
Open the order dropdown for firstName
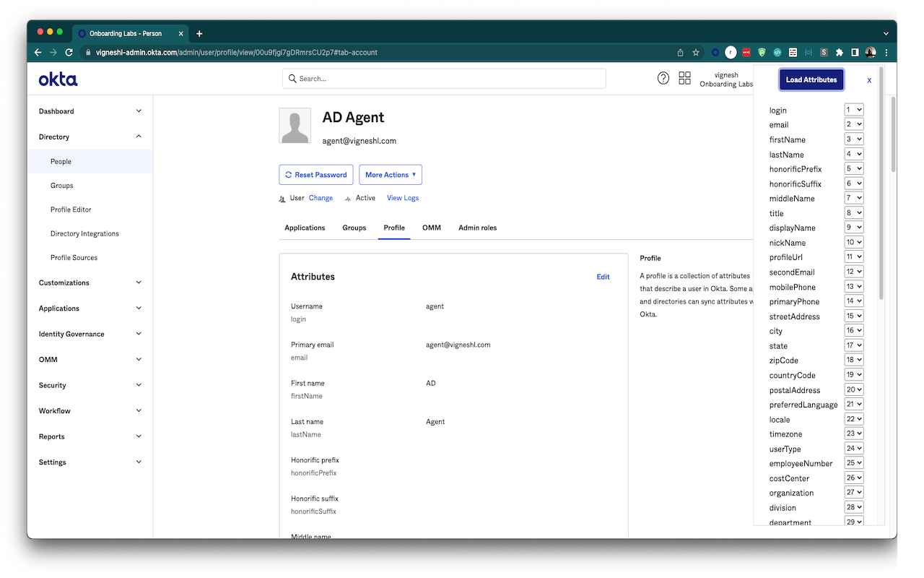point(854,139)
